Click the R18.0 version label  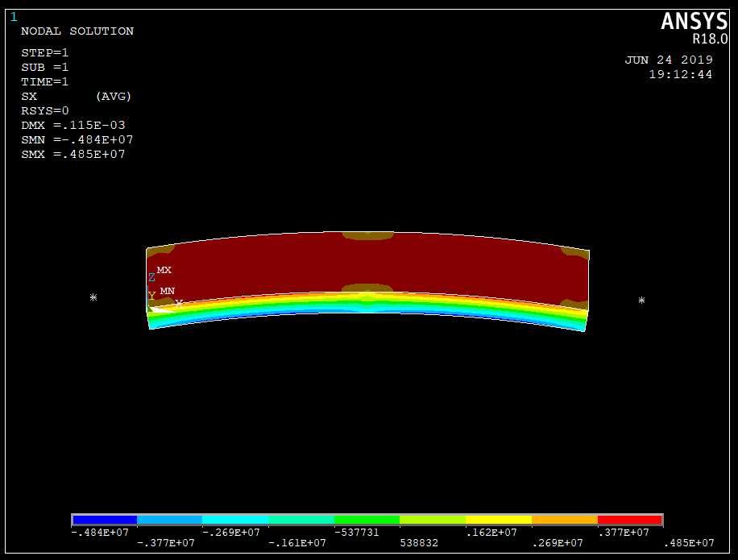click(x=710, y=39)
